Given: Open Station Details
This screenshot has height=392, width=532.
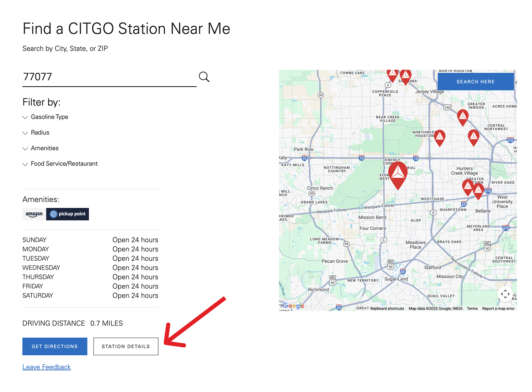Looking at the screenshot, I should click(125, 346).
